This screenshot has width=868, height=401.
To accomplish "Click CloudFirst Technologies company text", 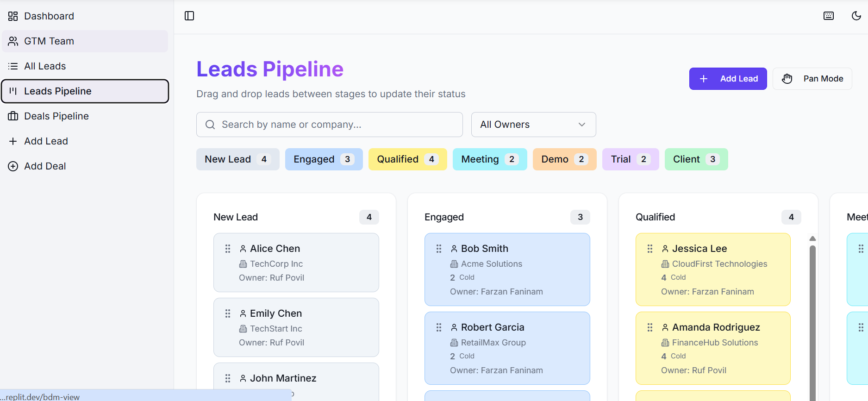I will 720,264.
